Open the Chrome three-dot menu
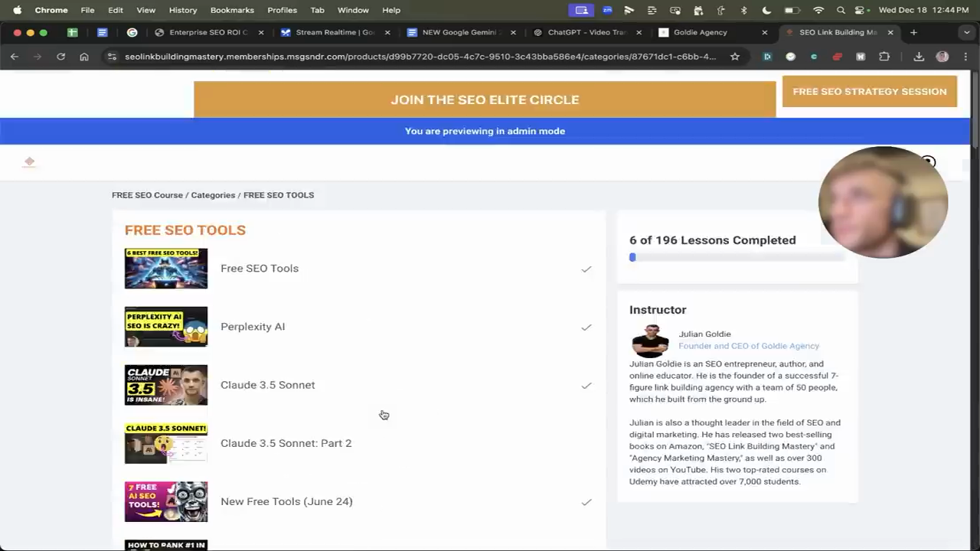Viewport: 980px width, 551px height. pos(965,57)
